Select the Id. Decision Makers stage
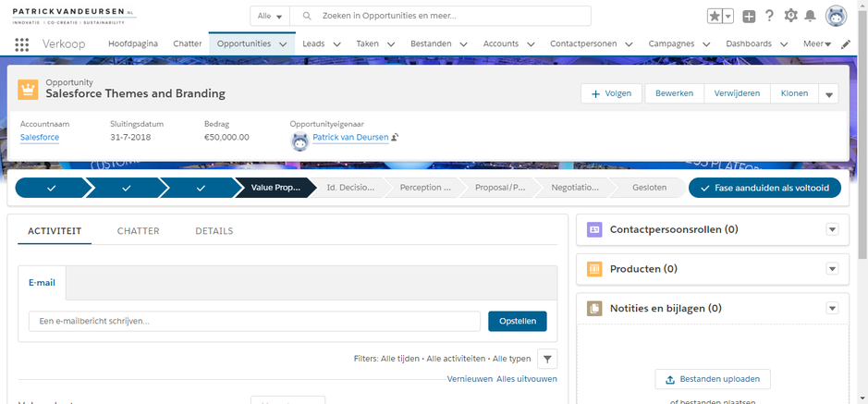 (x=350, y=189)
